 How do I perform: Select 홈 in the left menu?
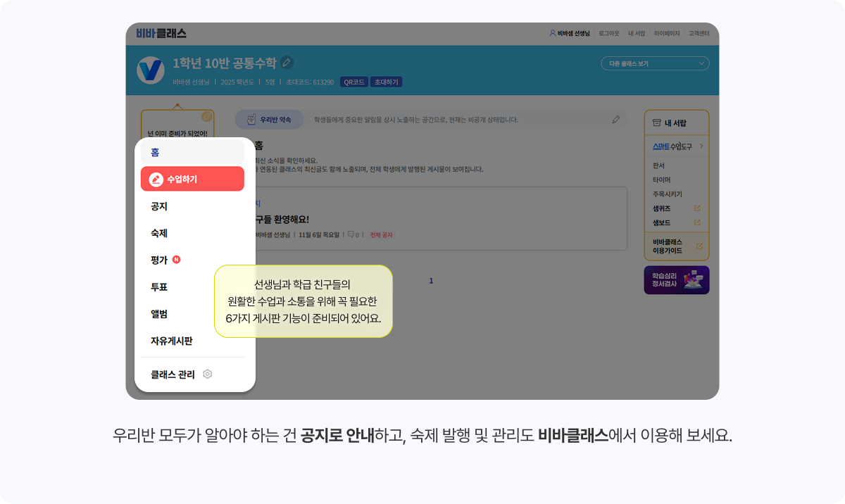[x=192, y=152]
